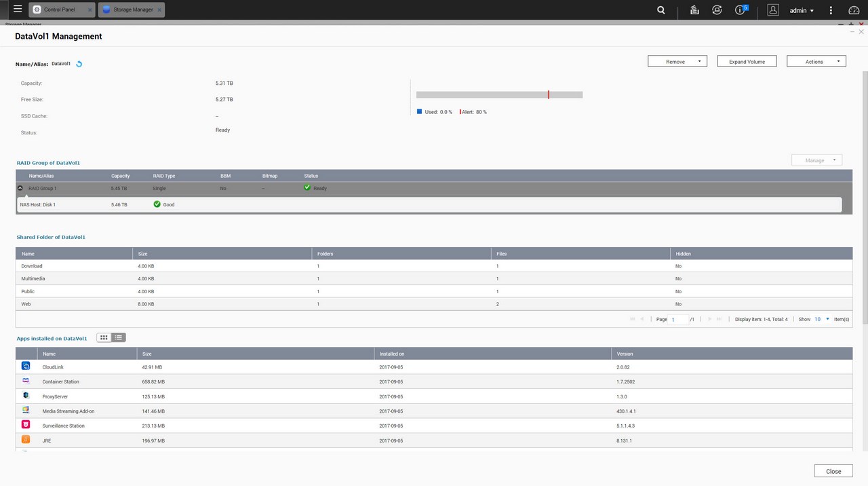Click the rename icon beside DataVol1
The height and width of the screenshot is (486, 868).
pos(79,64)
